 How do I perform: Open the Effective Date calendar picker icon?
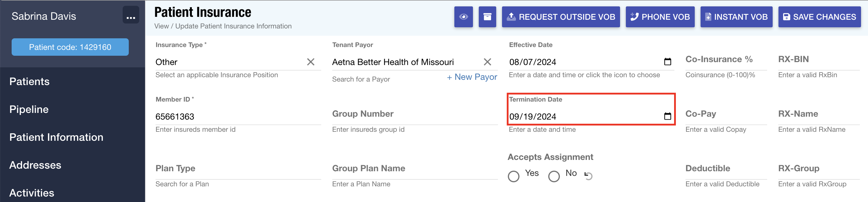667,62
